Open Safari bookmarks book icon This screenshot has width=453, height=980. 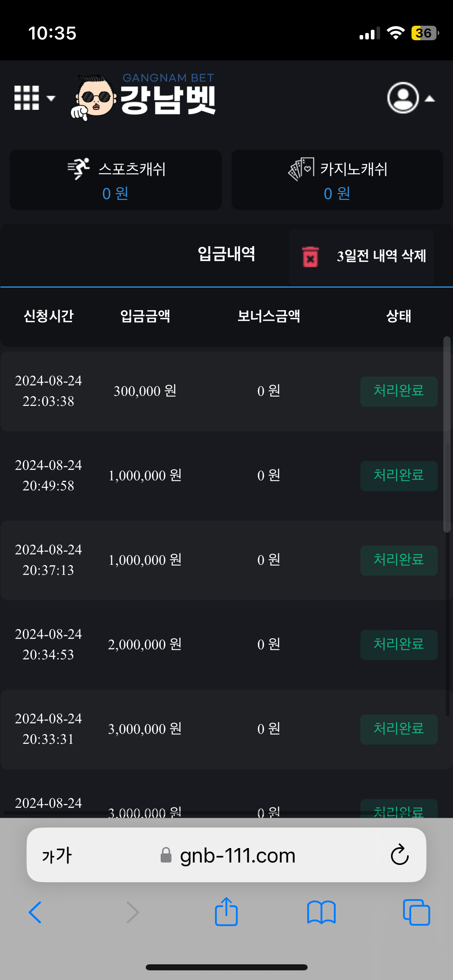click(321, 912)
